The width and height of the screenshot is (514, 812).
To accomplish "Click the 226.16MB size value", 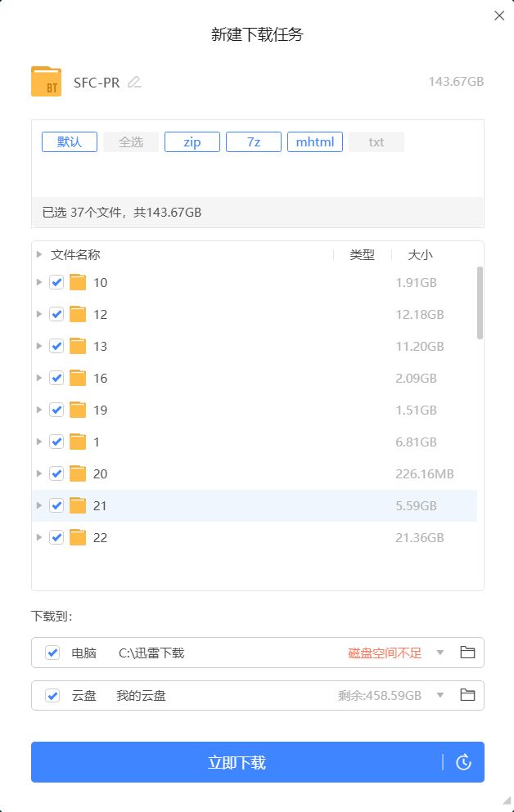I will (424, 473).
